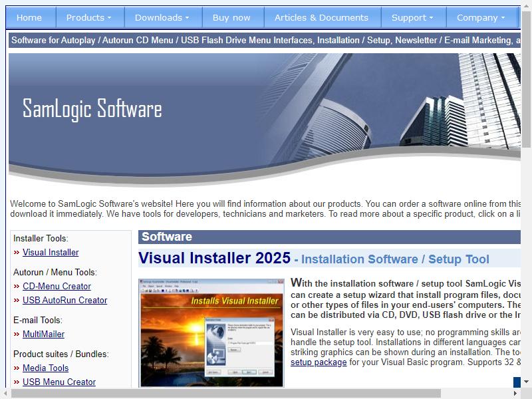Open the Media Tools bundle link
The width and height of the screenshot is (532, 399).
45,368
